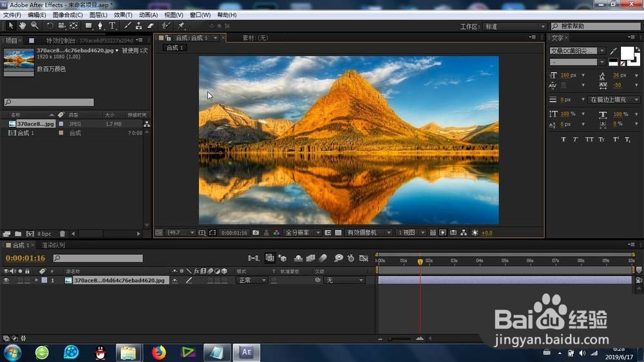The image size is (644, 362).
Task: Take a snapshot with the camera icon
Action: click(256, 233)
